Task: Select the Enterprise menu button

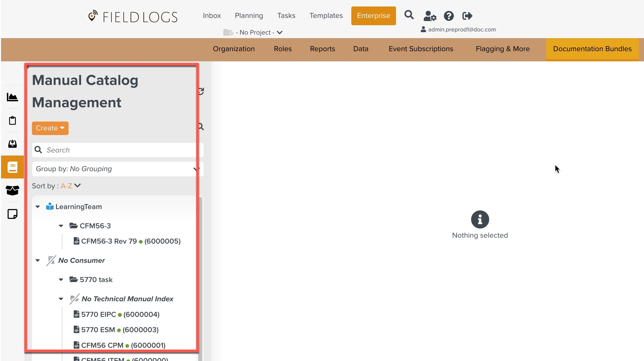Action: [373, 16]
